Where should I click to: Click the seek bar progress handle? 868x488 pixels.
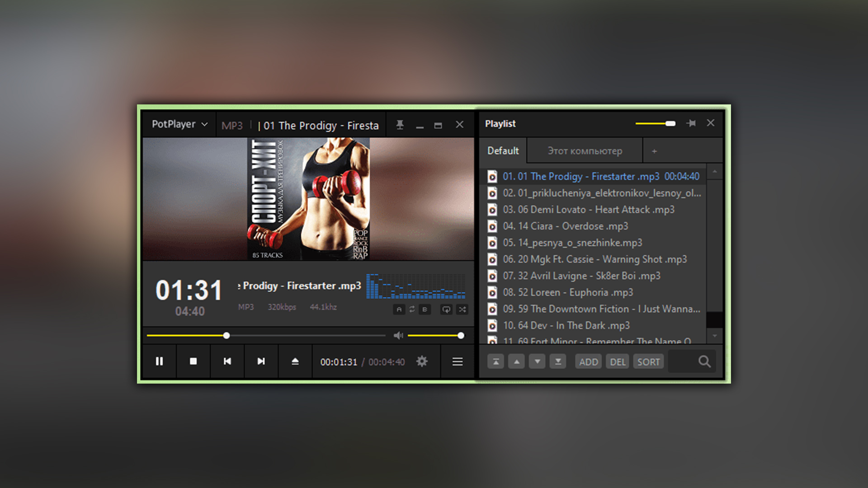(226, 335)
